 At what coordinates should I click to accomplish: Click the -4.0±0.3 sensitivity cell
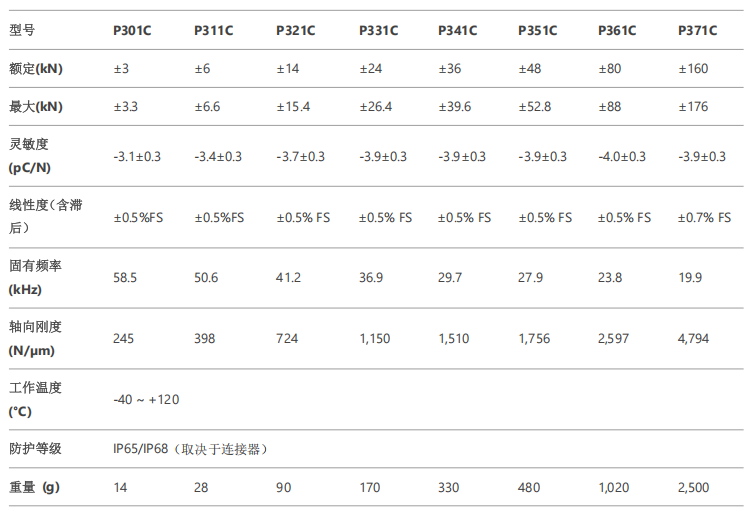click(622, 157)
